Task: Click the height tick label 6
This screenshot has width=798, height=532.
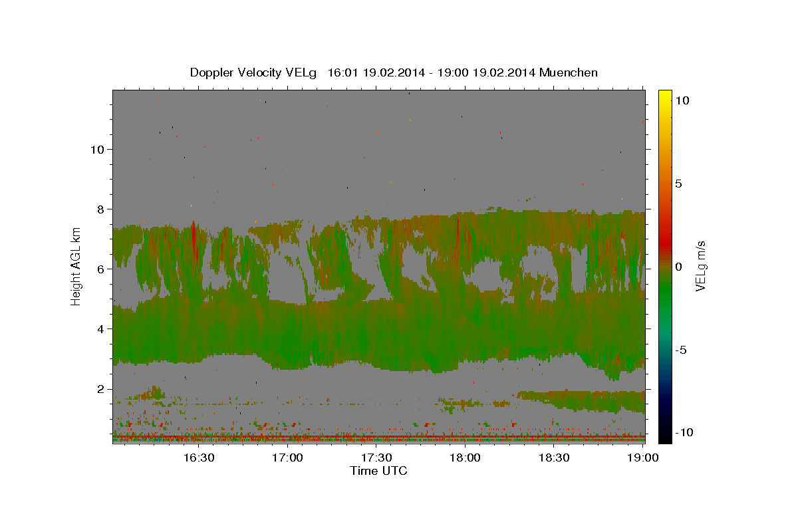Action: click(101, 269)
